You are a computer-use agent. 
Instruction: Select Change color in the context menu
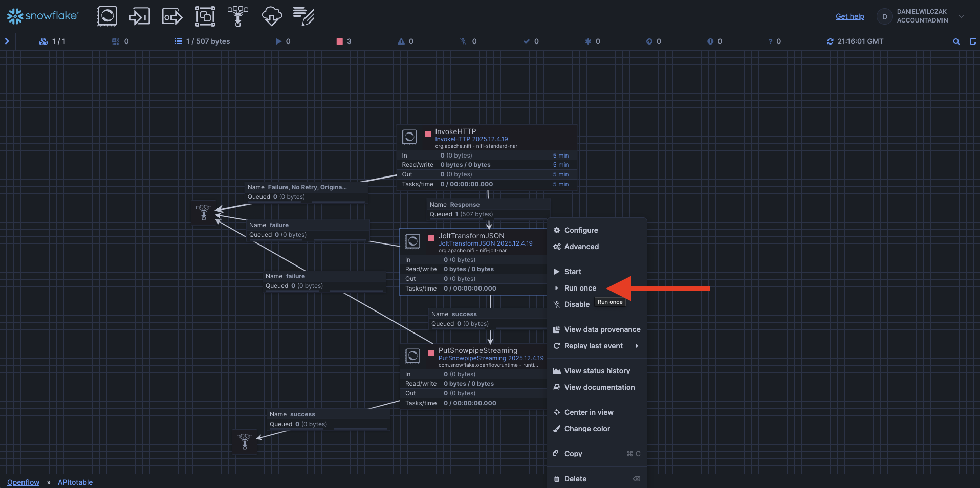pyautogui.click(x=587, y=429)
